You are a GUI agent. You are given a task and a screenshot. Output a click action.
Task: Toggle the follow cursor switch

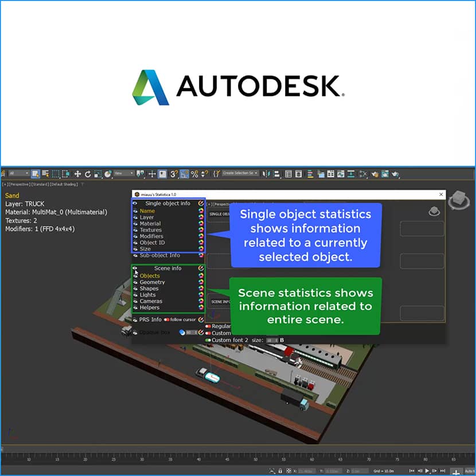[x=167, y=319]
